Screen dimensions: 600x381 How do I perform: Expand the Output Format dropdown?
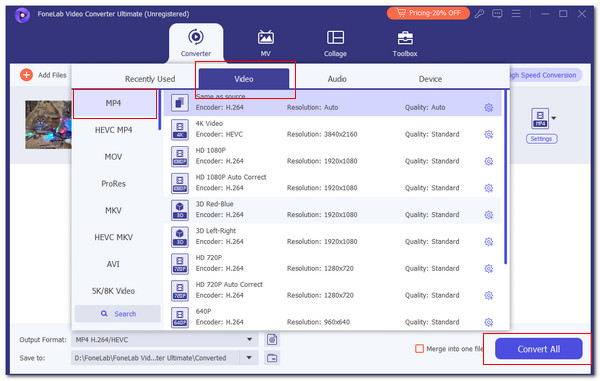click(249, 339)
